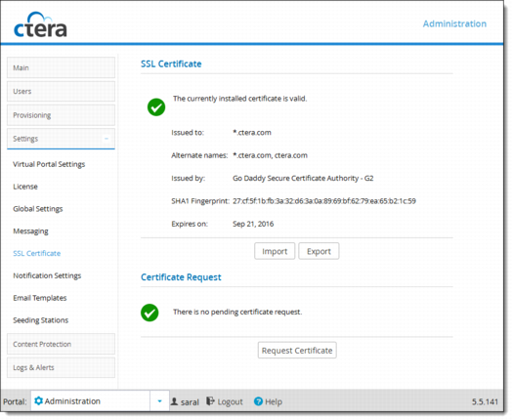Click the Import certificate button
The width and height of the screenshot is (512, 420).
275,251
